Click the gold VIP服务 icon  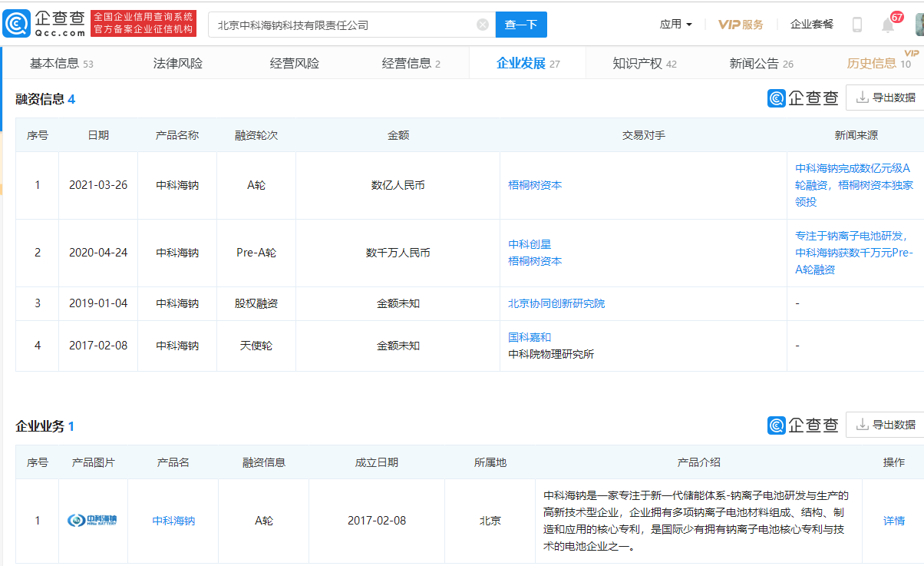(728, 24)
